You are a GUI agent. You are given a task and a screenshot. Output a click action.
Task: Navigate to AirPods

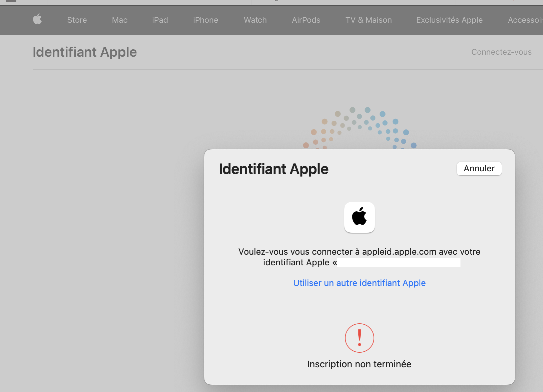coord(306,20)
